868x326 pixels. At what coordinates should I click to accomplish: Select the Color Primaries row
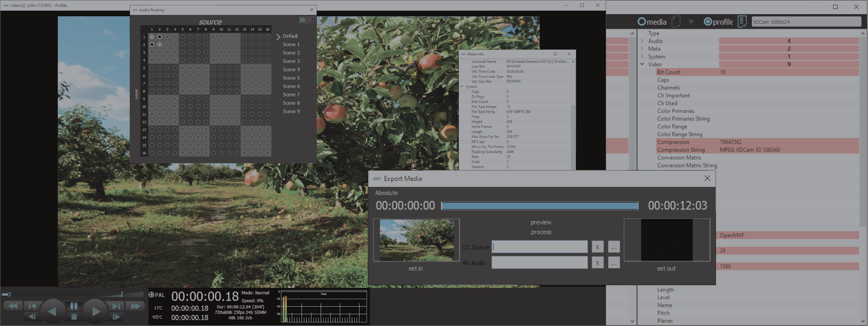pos(757,111)
